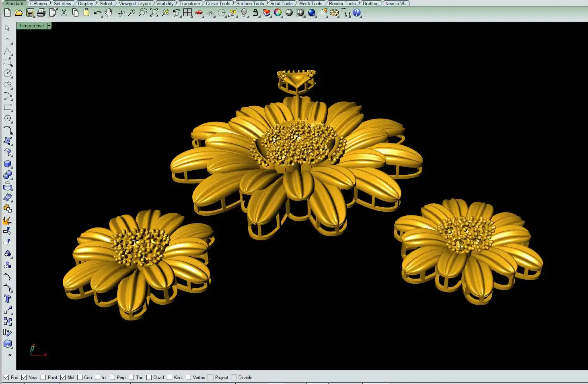
Task: Choose the Circle drawing tool
Action: click(x=8, y=73)
